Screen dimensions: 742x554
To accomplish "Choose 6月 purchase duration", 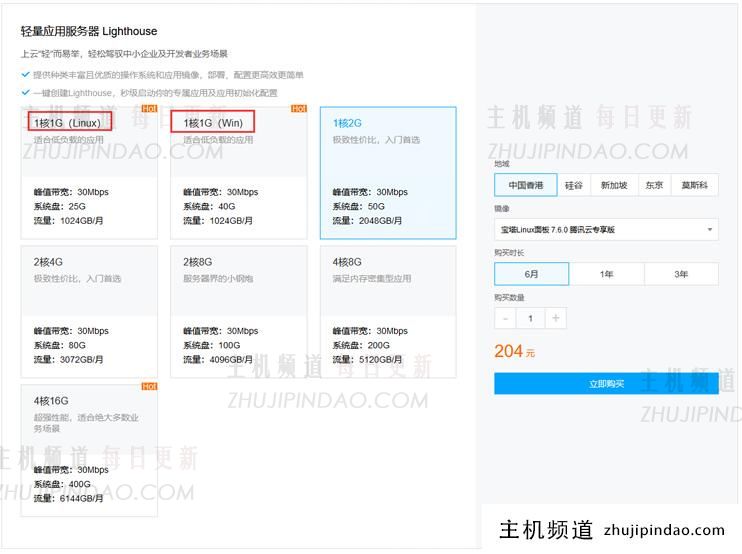I will coord(531,274).
